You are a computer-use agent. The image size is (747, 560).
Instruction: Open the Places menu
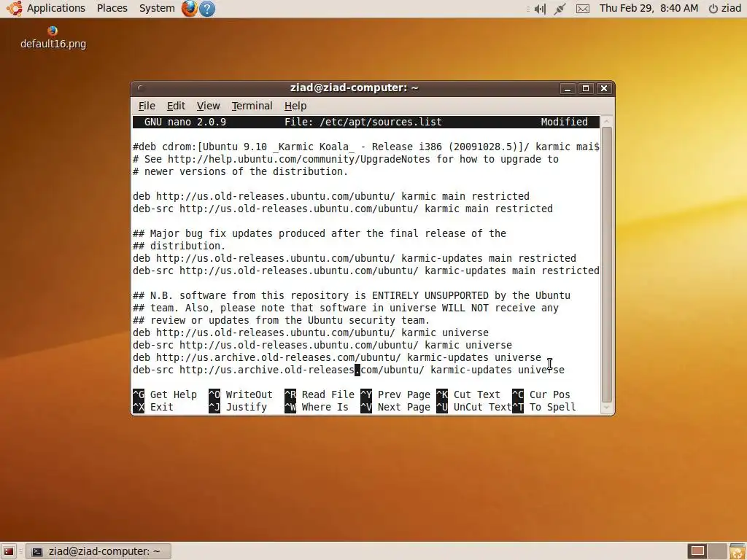tap(112, 8)
